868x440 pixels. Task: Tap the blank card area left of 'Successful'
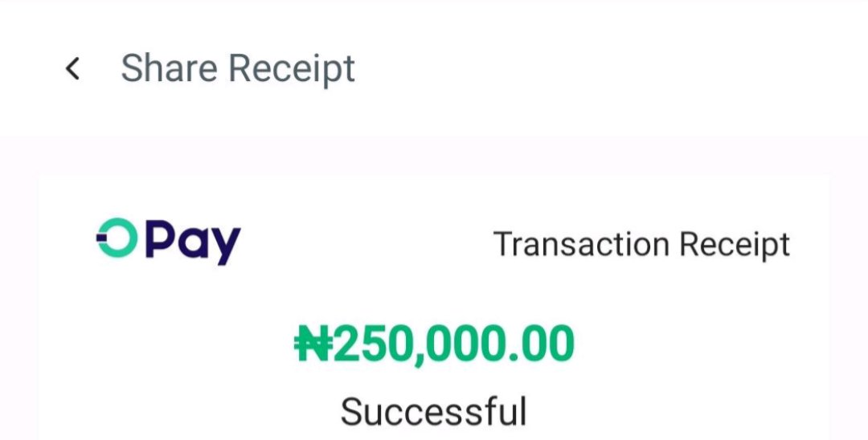point(188,412)
